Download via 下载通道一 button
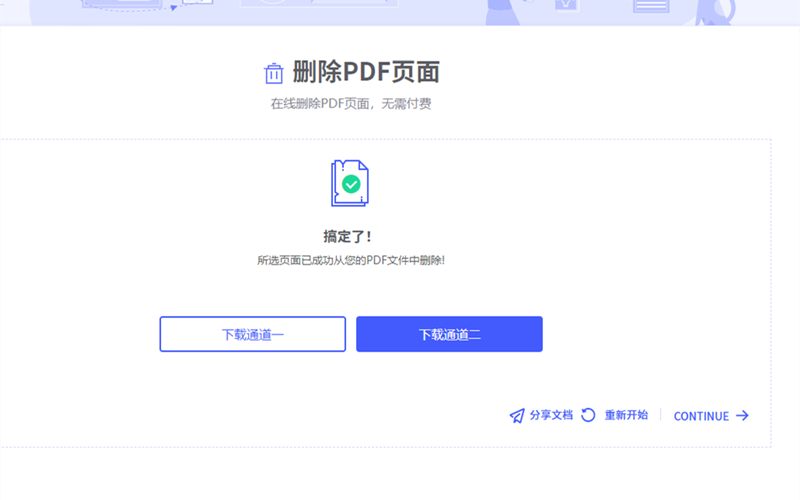Screen dimensions: 800x500 252,334
